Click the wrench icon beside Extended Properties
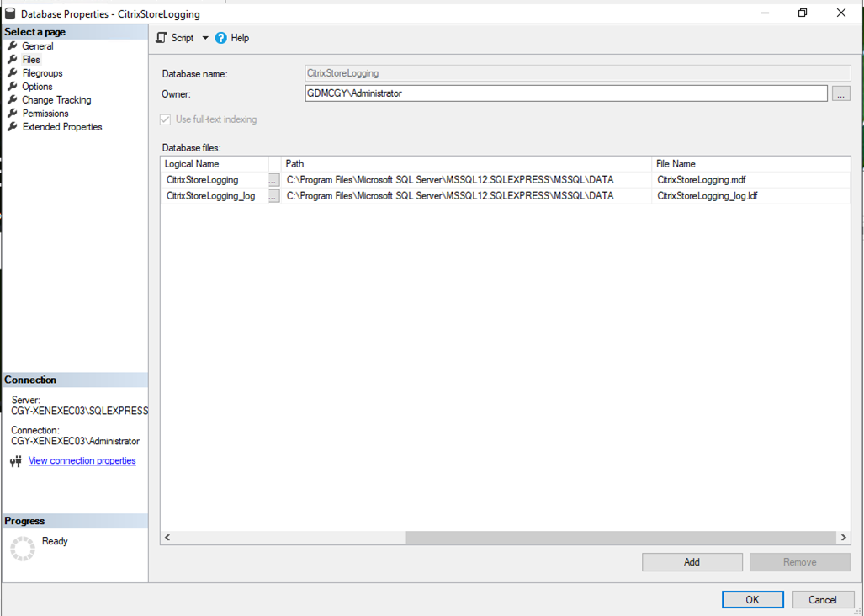 (x=12, y=127)
